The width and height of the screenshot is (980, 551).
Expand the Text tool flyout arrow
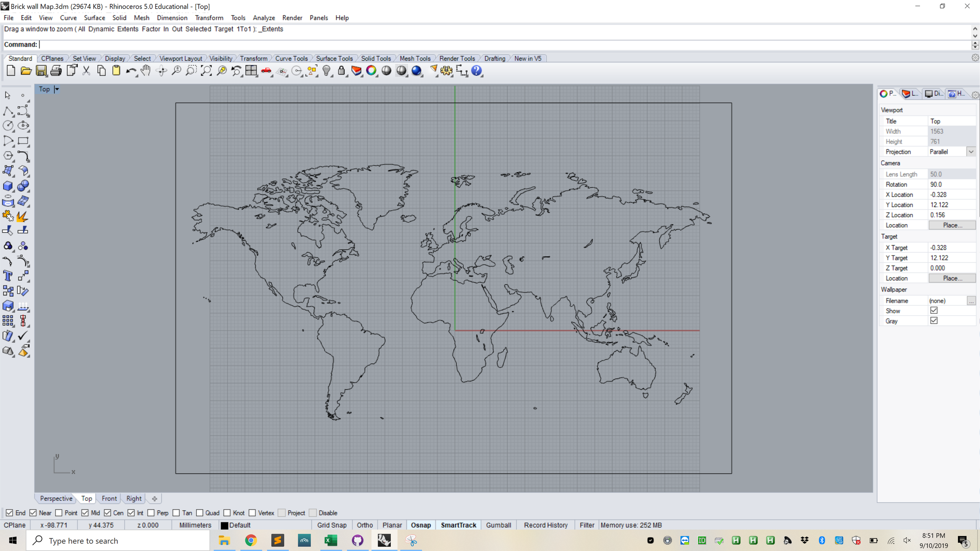(x=13, y=281)
